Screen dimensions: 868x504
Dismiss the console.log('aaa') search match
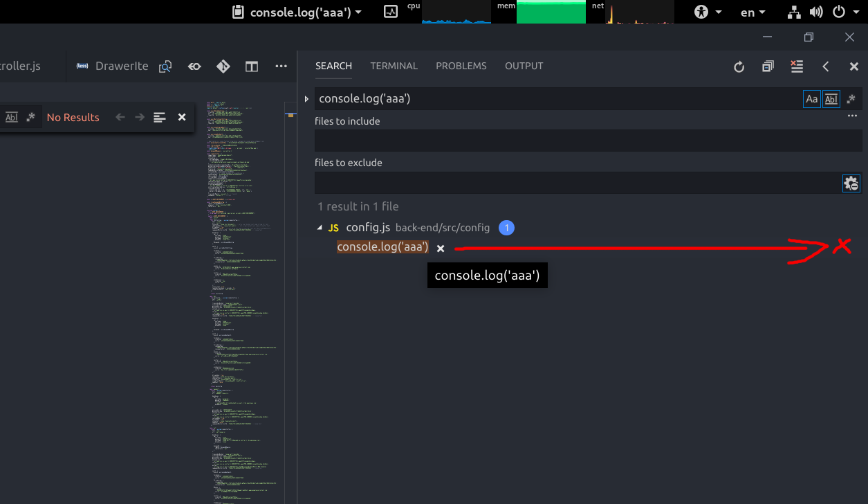tap(441, 247)
